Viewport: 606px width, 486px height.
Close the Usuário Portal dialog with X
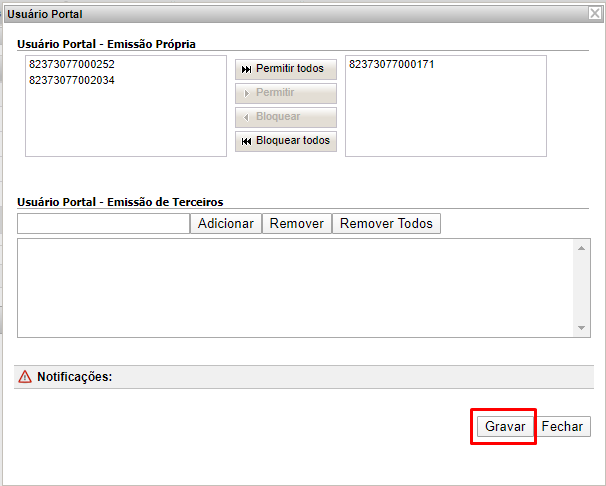[595, 14]
